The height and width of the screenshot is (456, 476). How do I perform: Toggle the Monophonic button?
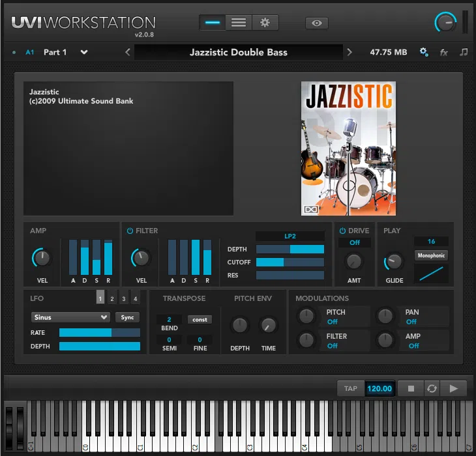[432, 255]
